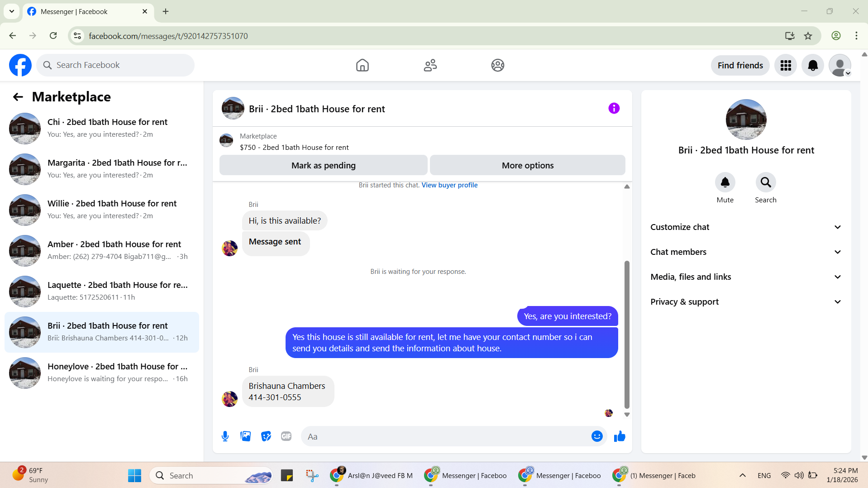Open volume control in system tray
The image size is (868, 488).
[x=799, y=475]
